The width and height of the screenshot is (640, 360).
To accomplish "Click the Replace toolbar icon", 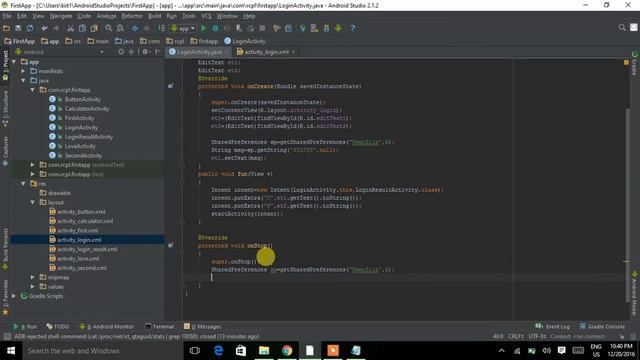I will click(120, 28).
